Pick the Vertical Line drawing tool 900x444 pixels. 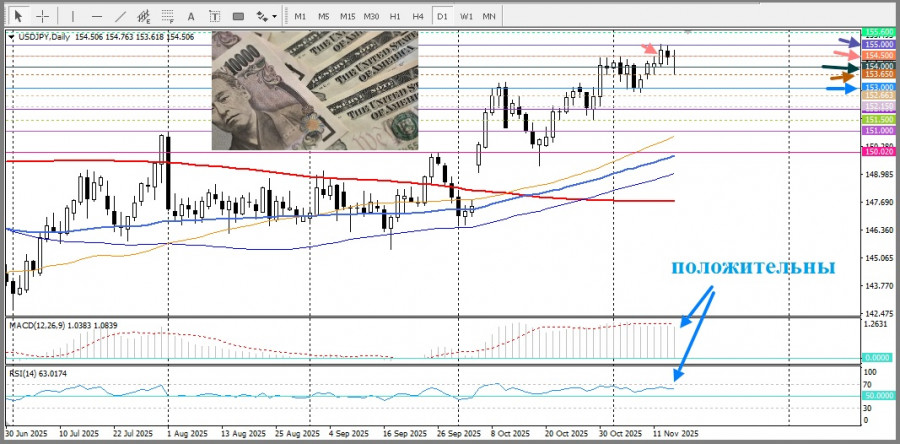click(x=71, y=16)
